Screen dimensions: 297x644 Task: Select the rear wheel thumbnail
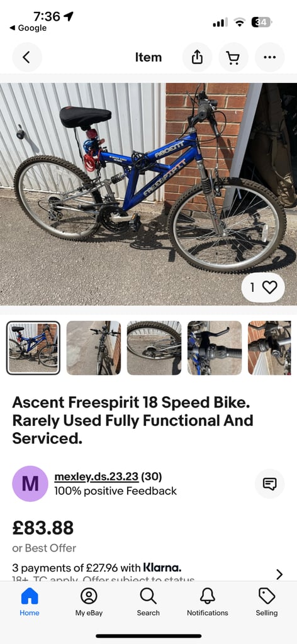tap(154, 348)
